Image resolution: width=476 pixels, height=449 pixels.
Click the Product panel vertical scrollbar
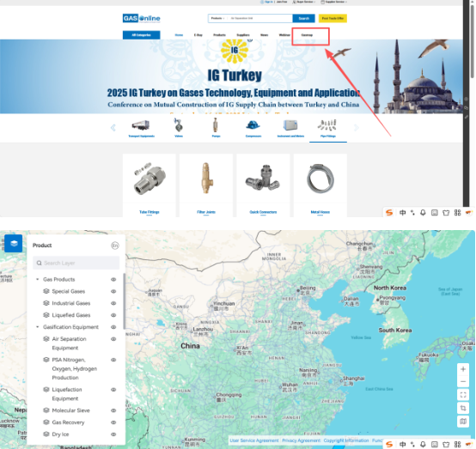(124, 301)
